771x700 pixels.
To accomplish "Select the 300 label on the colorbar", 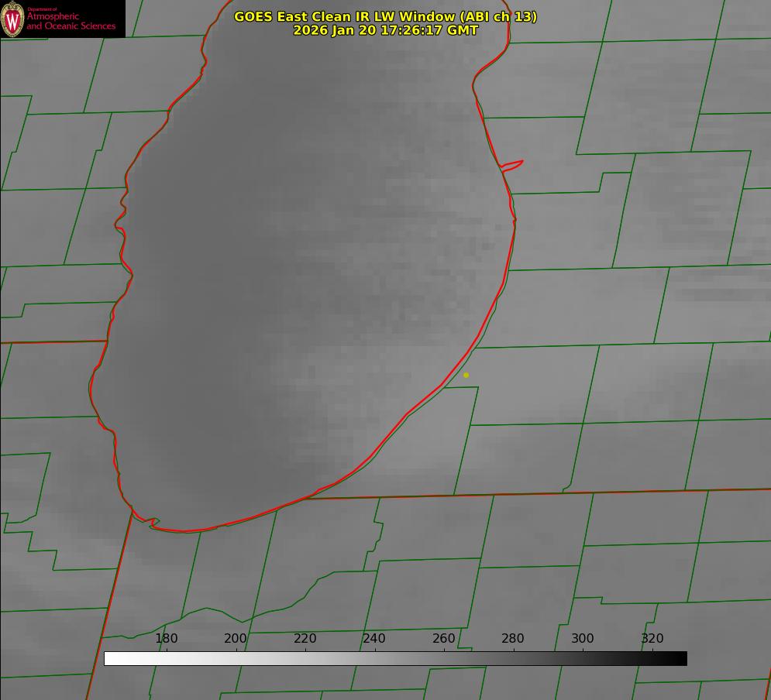I will point(583,639).
